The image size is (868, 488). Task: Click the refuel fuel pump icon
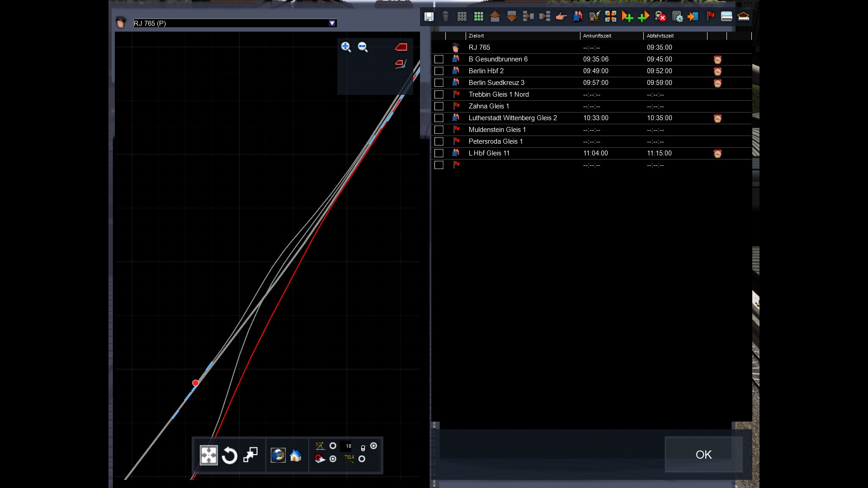pos(594,17)
